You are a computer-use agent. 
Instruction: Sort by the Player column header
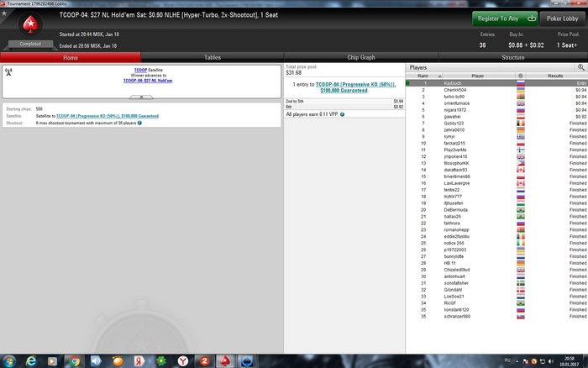(477, 76)
